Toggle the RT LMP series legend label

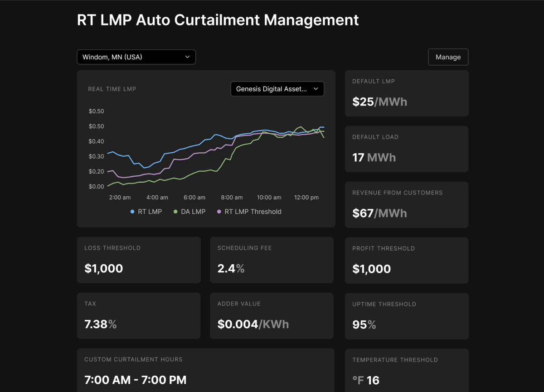[x=150, y=212]
